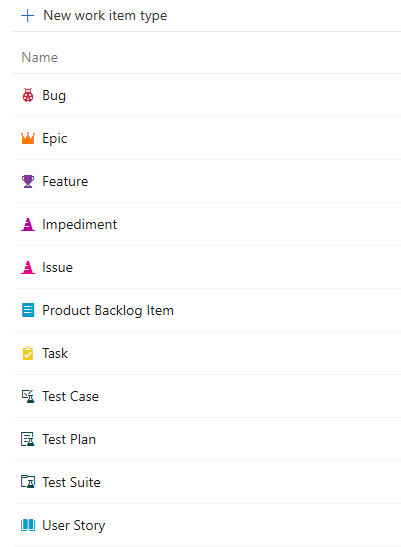Click the Test Suite folder icon
This screenshot has width=401, height=547.
point(28,482)
